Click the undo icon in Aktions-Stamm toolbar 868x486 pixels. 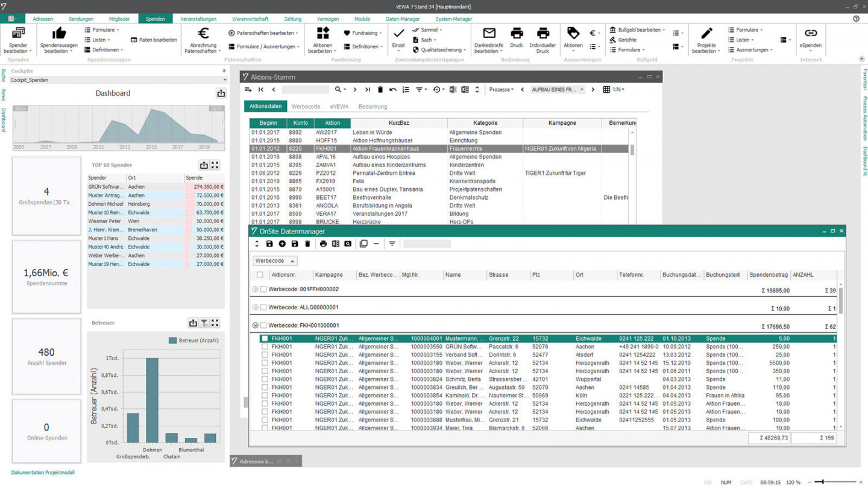(x=392, y=89)
